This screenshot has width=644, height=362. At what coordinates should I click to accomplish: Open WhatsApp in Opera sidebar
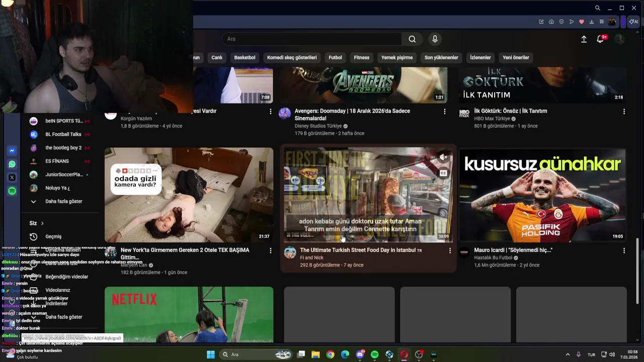tap(12, 164)
